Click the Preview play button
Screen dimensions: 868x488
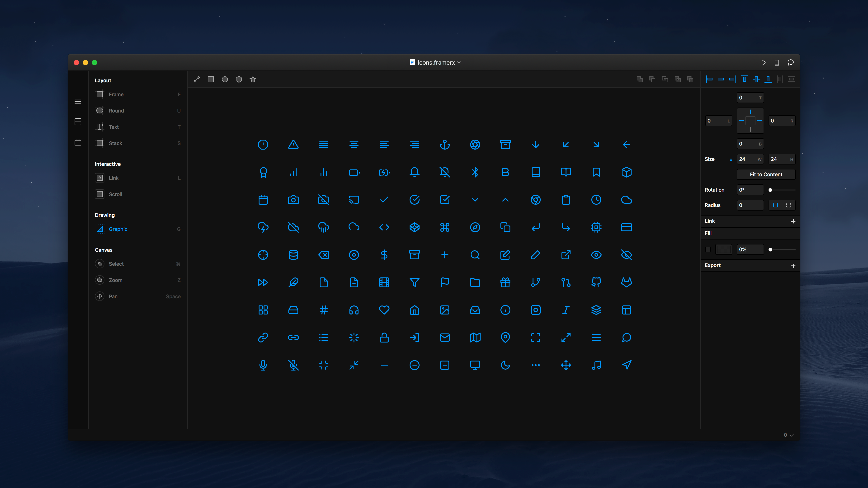(x=764, y=63)
